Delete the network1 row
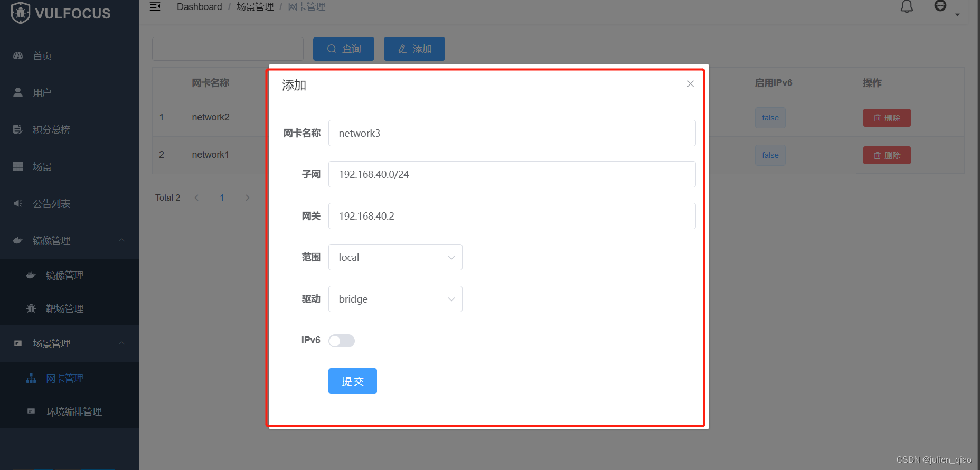Viewport: 980px width, 470px height. [x=887, y=155]
